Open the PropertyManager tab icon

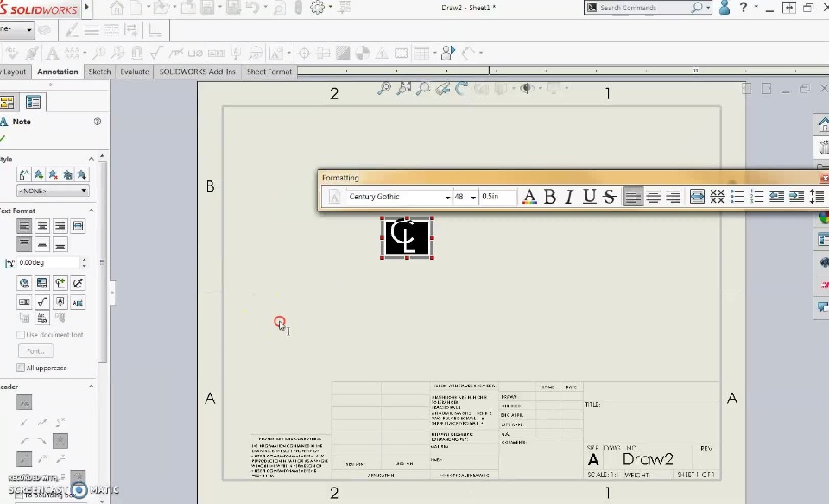point(34,102)
